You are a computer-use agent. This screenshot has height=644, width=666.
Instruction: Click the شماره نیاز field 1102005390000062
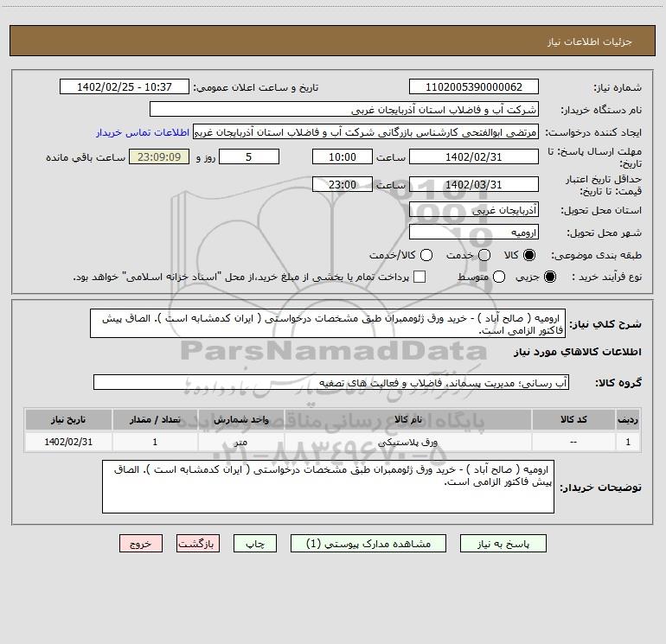474,86
